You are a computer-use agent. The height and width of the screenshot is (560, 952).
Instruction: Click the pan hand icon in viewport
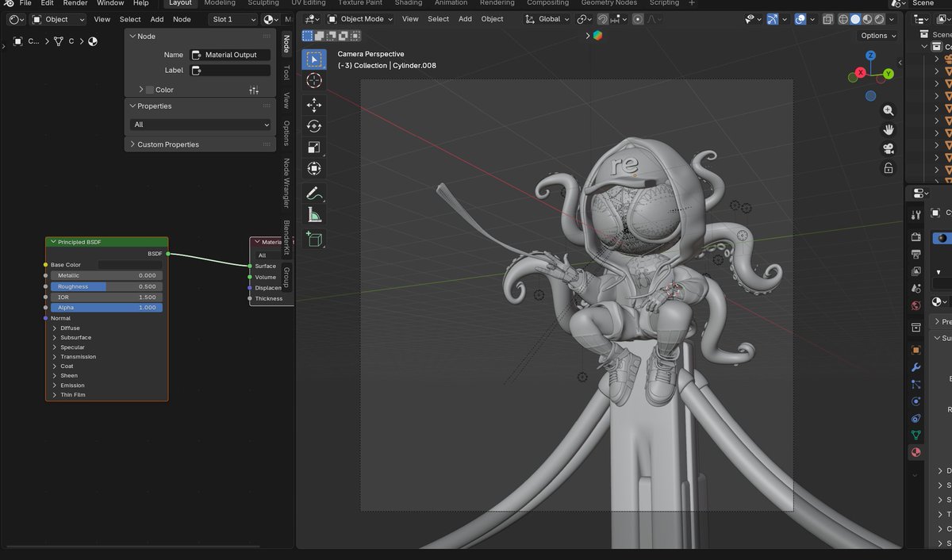[889, 130]
